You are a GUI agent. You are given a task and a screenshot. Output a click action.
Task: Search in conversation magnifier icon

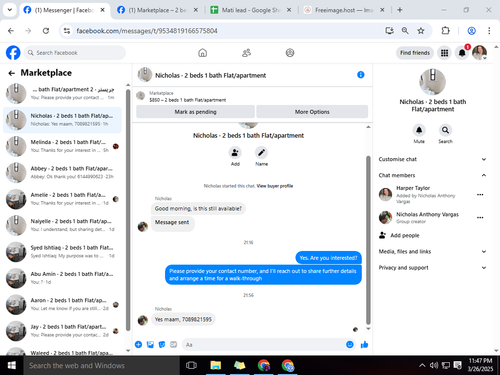pos(445,130)
